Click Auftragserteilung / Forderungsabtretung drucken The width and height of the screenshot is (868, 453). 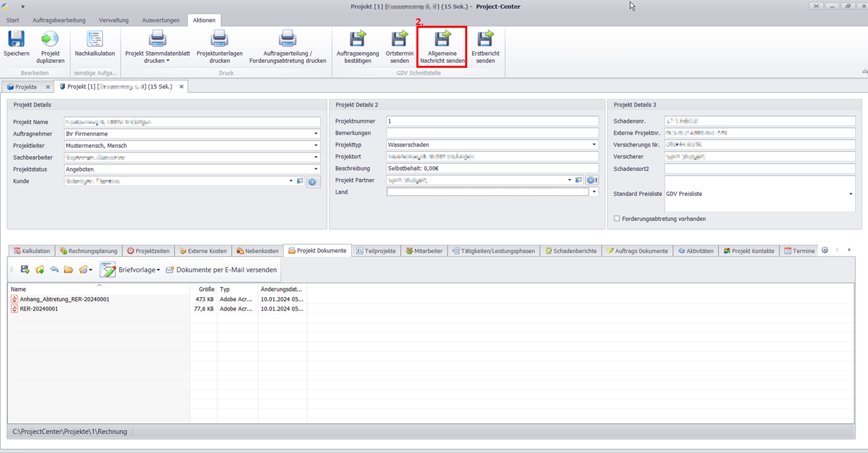(x=288, y=39)
